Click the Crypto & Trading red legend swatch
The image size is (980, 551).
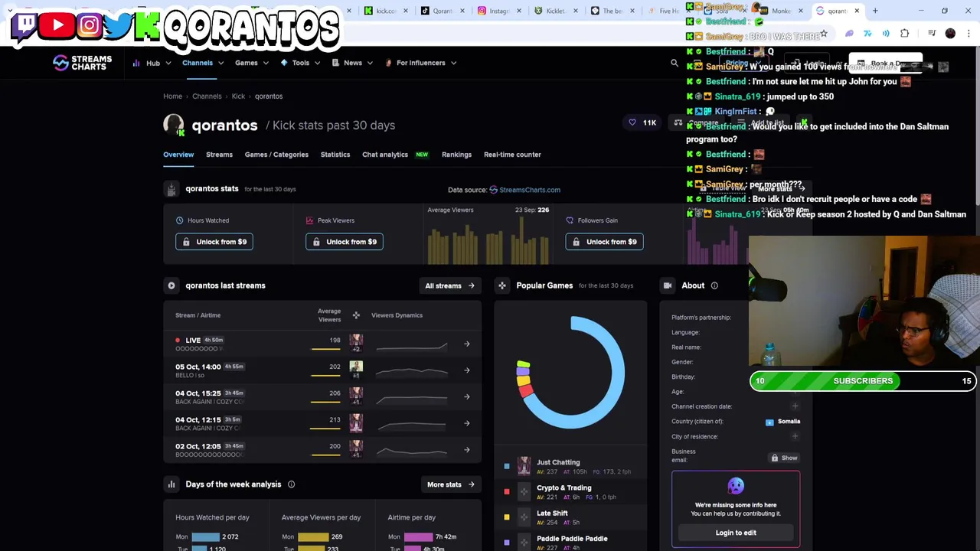[x=506, y=491]
